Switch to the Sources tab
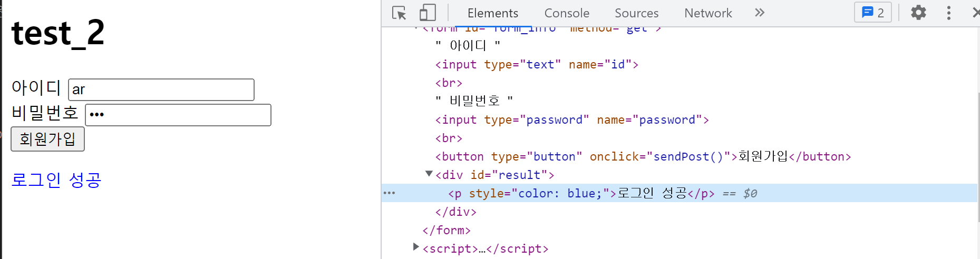The height and width of the screenshot is (259, 980). click(x=636, y=13)
